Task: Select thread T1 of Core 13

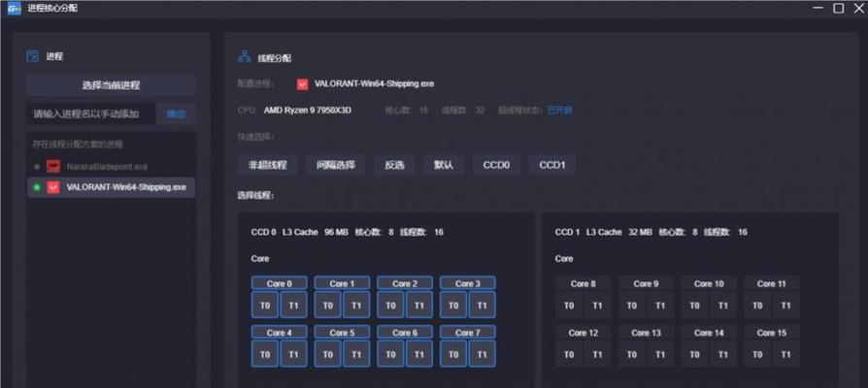Action: (660, 354)
